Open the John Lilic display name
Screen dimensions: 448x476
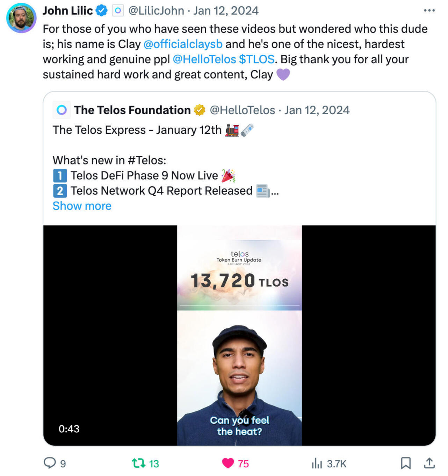tap(68, 11)
